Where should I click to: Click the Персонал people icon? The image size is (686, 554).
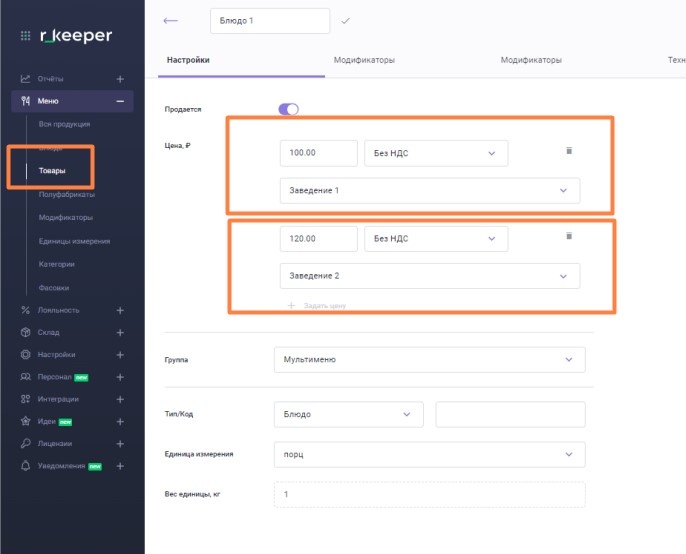(x=25, y=377)
